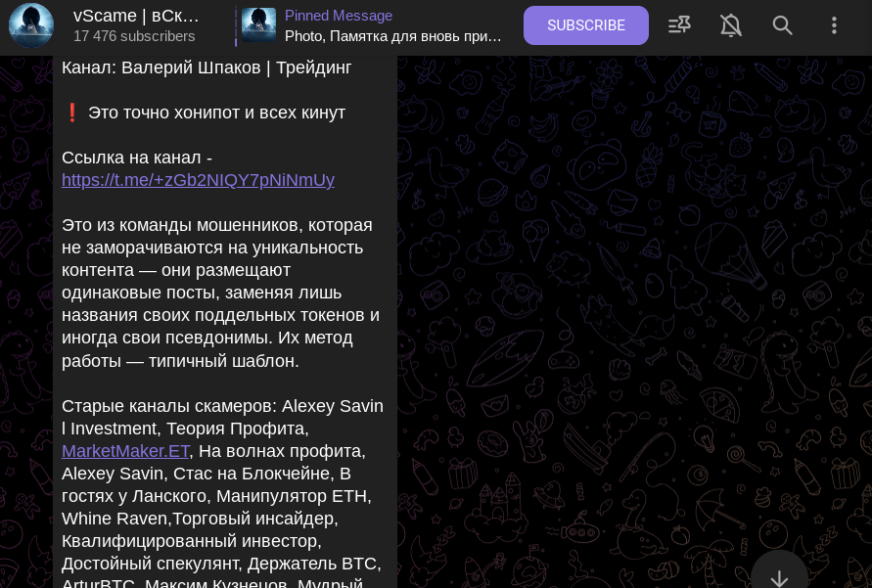Open search in this channel
872x588 pixels.
tap(782, 25)
